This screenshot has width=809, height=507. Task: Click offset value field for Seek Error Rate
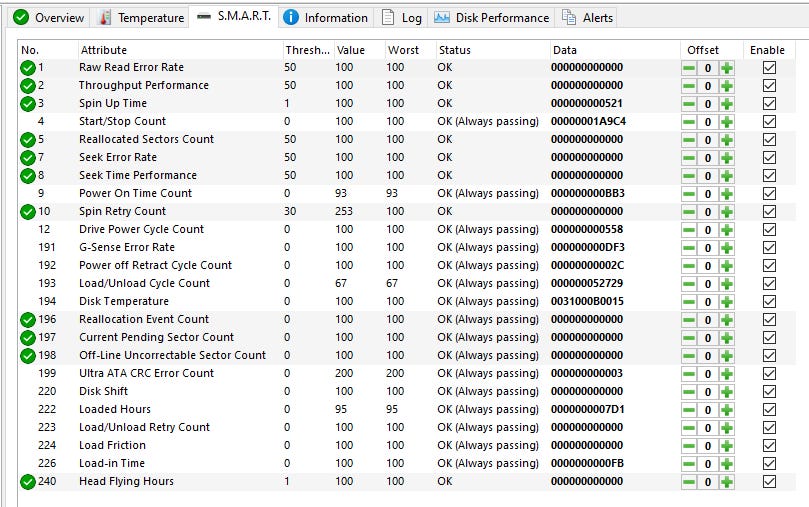pos(708,158)
